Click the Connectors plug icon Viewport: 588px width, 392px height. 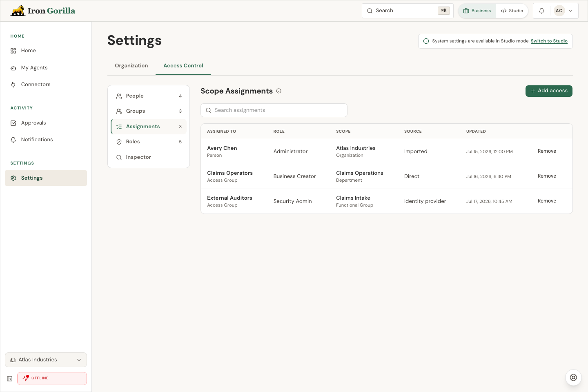click(x=13, y=85)
